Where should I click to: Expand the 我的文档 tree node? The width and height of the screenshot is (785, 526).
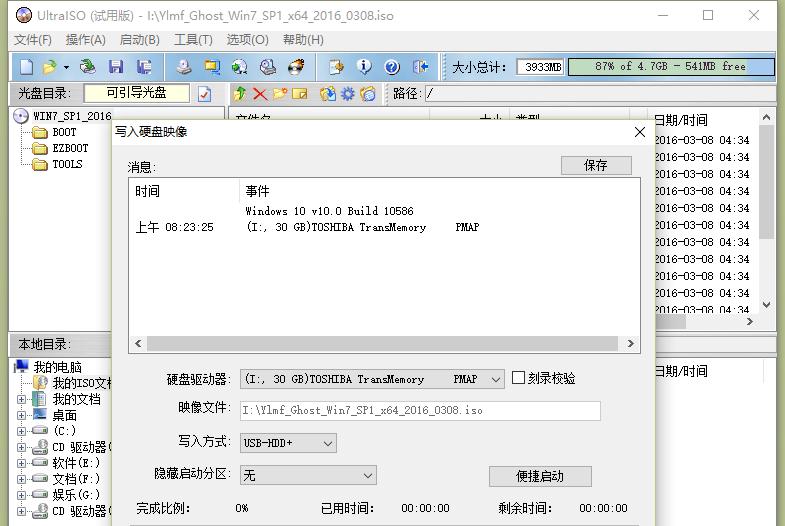tap(21, 399)
